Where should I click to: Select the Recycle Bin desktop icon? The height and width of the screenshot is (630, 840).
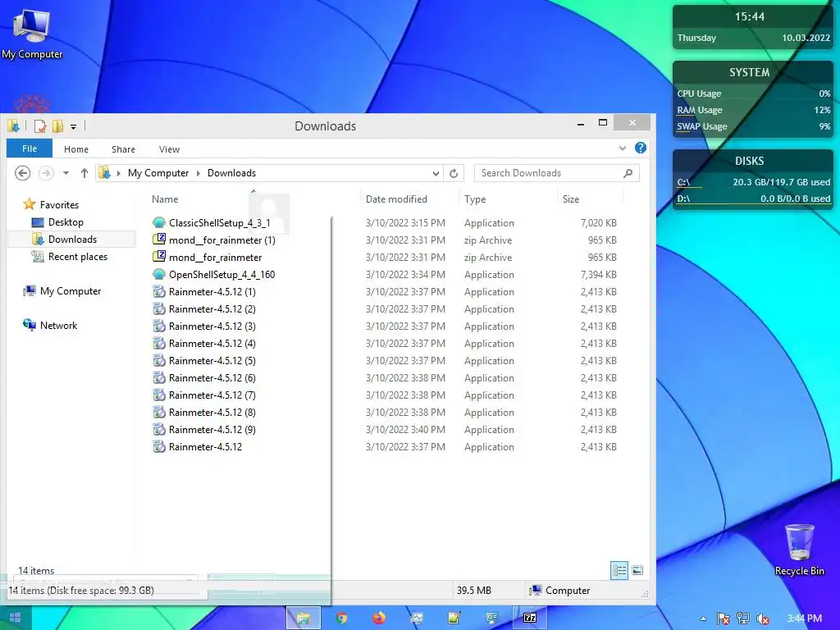pyautogui.click(x=799, y=550)
